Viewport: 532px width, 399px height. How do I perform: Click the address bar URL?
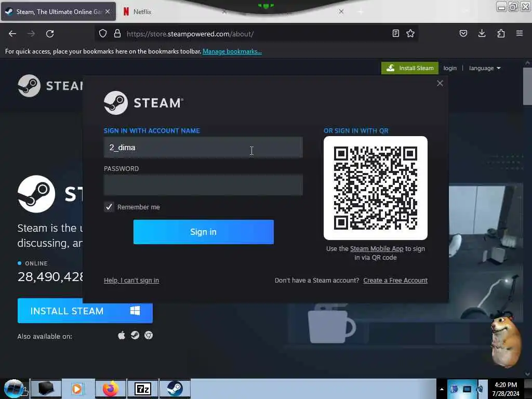190,34
